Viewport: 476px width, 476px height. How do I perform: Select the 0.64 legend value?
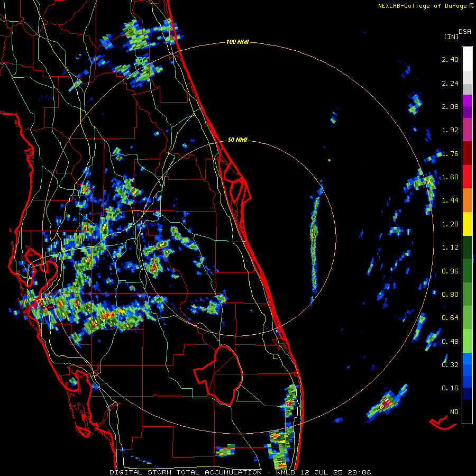(450, 318)
